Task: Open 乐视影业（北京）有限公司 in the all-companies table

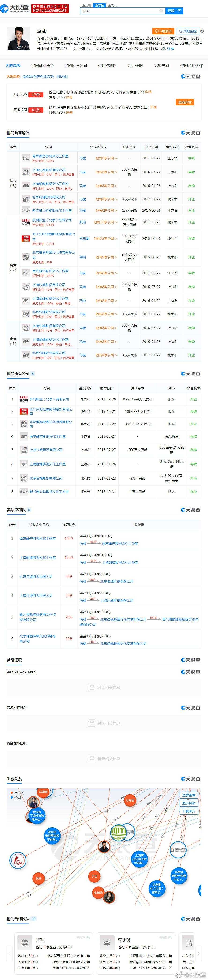Action: pos(49,399)
